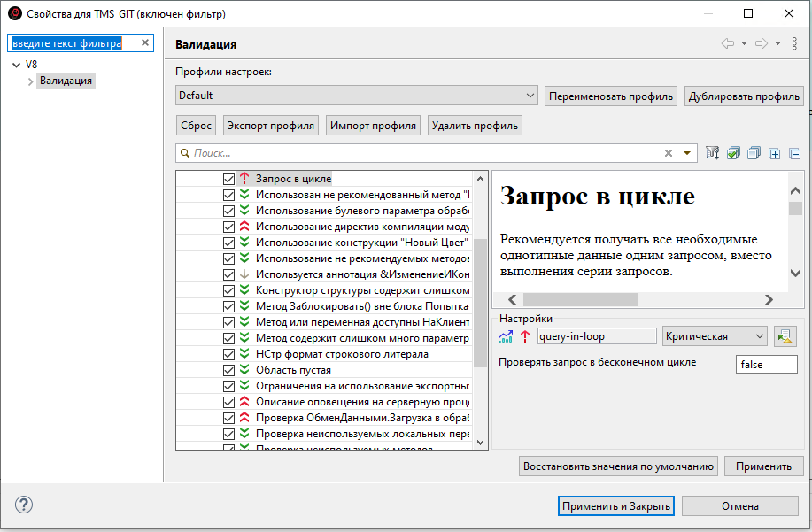The image size is (812, 532).
Task: Click the expand all tree icon
Action: 775,153
